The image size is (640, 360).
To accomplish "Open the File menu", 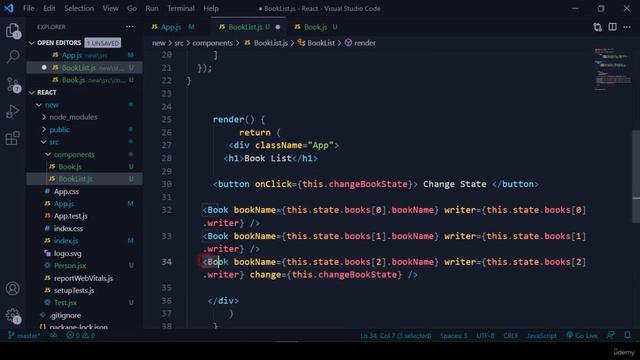I will [29, 8].
